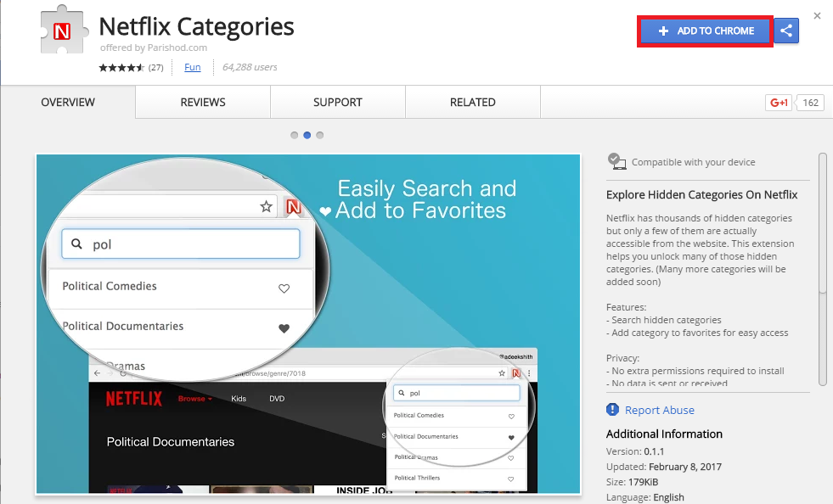Open the Support tab
Image resolution: width=833 pixels, height=504 pixels.
(x=338, y=102)
